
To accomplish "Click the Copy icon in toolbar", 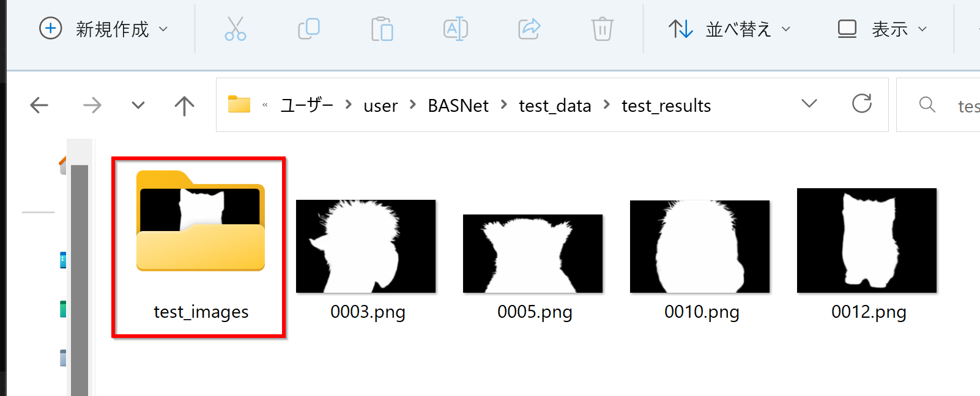I will [x=309, y=29].
